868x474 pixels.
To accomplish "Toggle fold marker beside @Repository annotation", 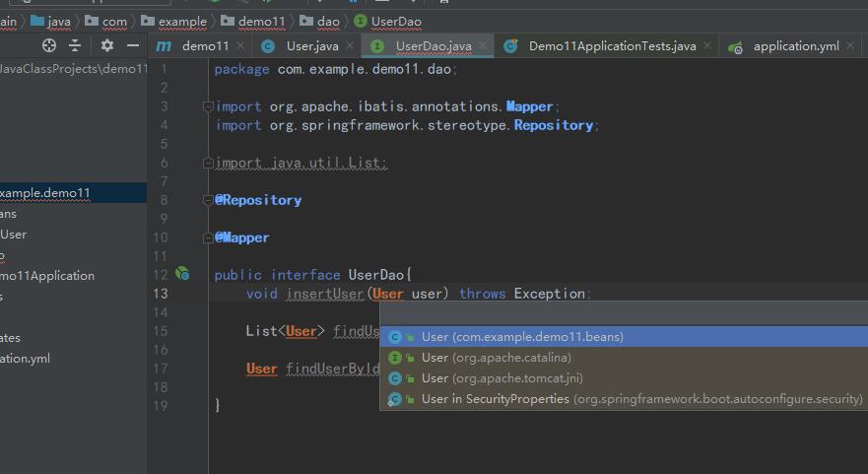I will coord(207,200).
